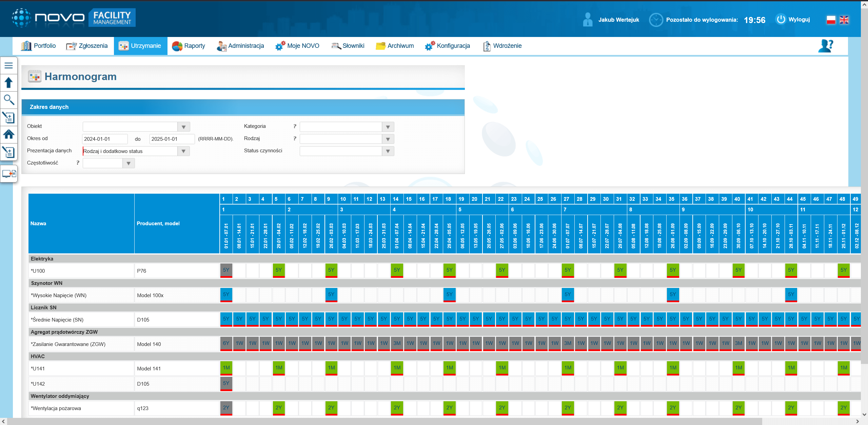Click the Okres od date field
This screenshot has width=868, height=425.
point(105,139)
